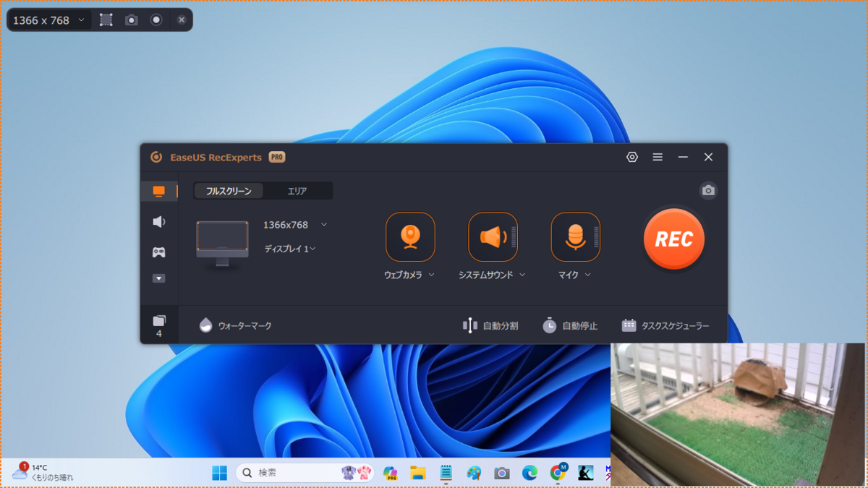Open File Explorer from taskbar

418,473
